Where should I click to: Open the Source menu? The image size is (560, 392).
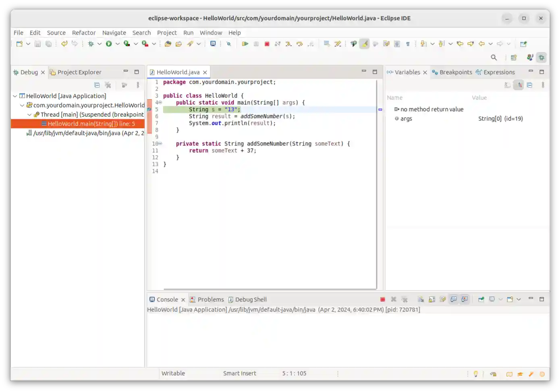coord(56,33)
